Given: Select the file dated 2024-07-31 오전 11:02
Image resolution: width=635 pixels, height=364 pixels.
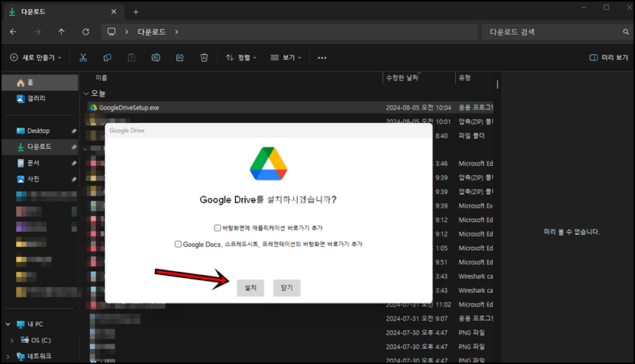Looking at the screenshot, I should pos(290,304).
